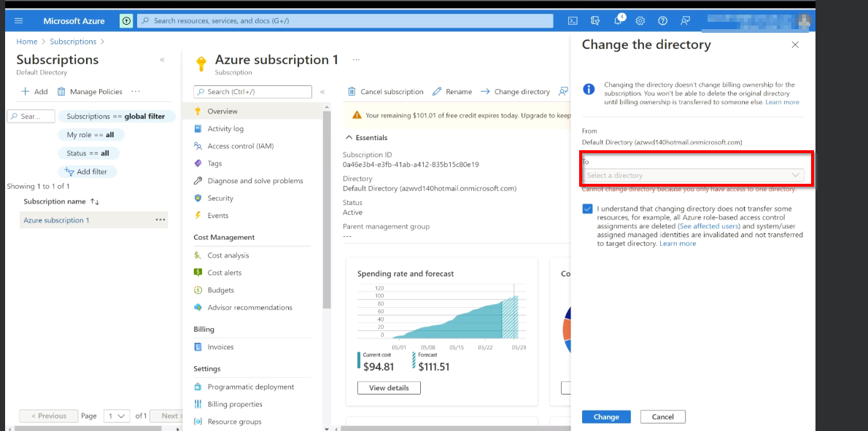
Task: Click the Cancel subscription toolbar button
Action: click(x=385, y=92)
